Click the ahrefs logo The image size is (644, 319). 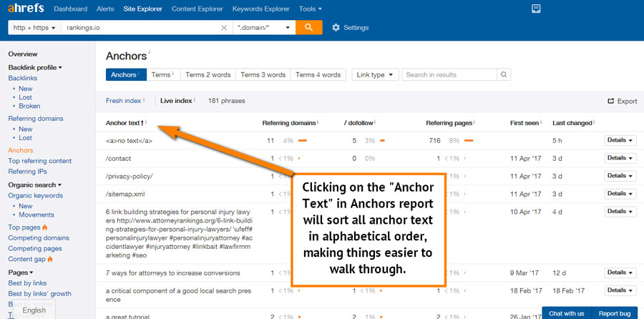(x=25, y=9)
